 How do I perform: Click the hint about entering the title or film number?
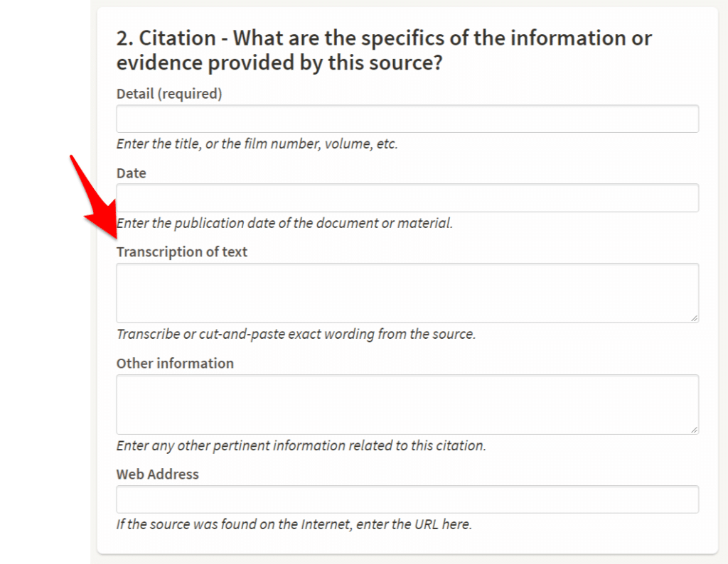256,143
